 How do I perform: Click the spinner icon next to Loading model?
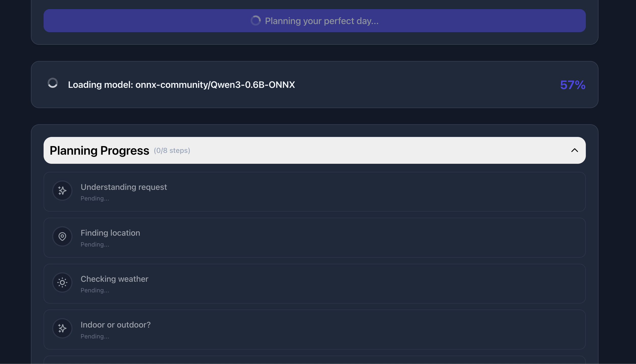click(53, 83)
